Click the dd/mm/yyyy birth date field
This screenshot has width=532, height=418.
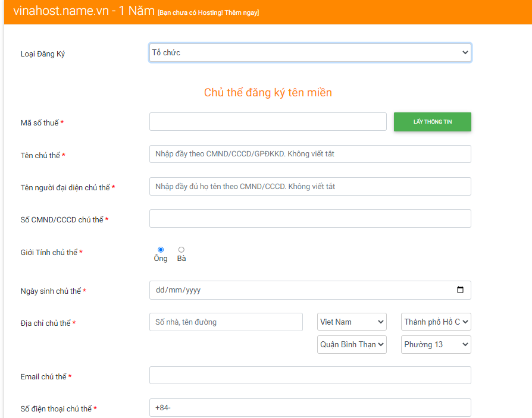310,290
